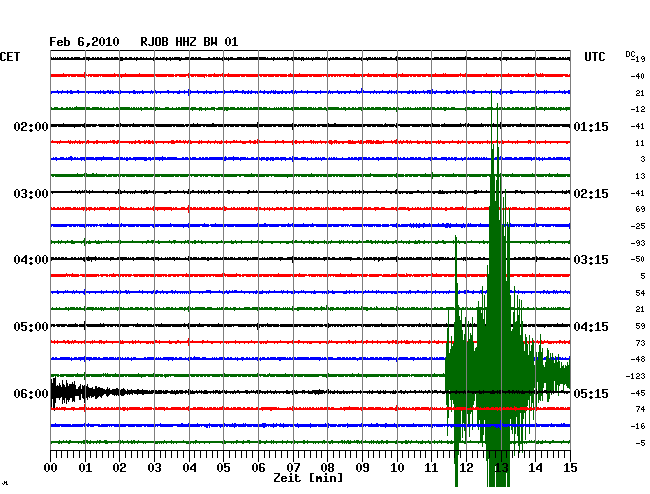Click the CET time label '03:00'

click(31, 194)
